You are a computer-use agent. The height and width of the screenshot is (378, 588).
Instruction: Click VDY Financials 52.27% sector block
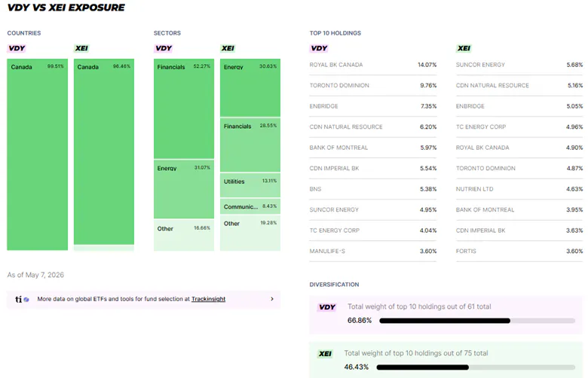(184, 108)
